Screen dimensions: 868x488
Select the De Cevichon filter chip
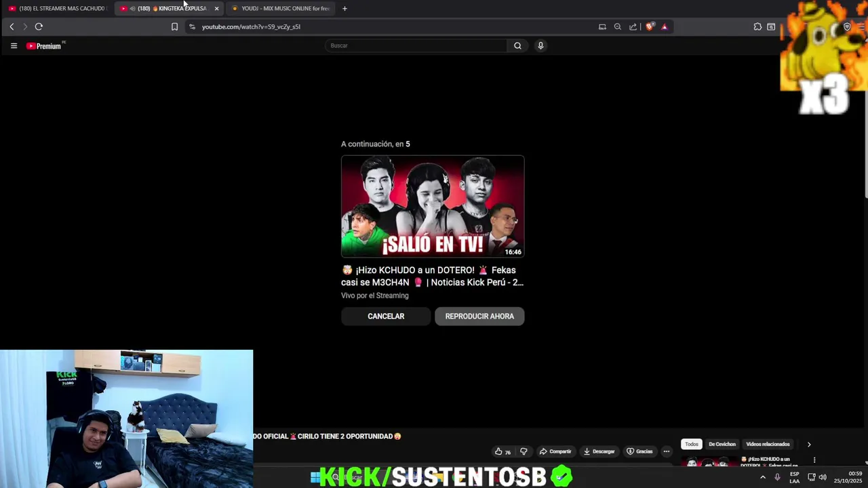click(722, 444)
